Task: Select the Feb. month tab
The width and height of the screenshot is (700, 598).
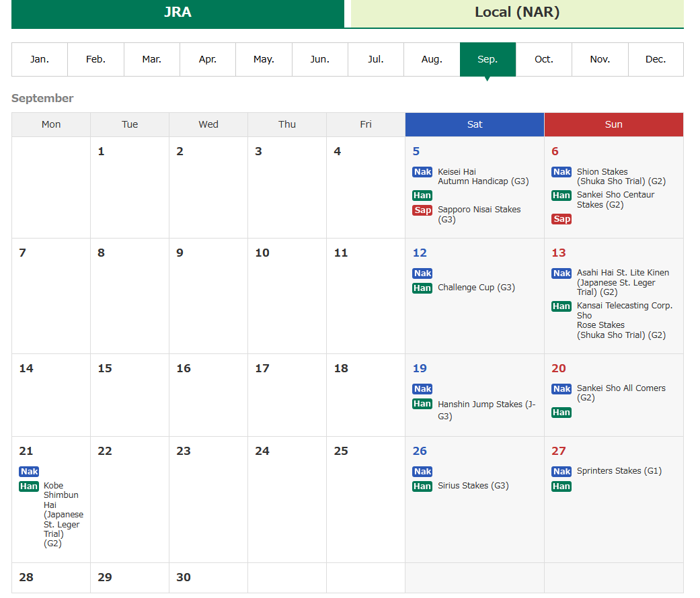Action: [x=95, y=59]
